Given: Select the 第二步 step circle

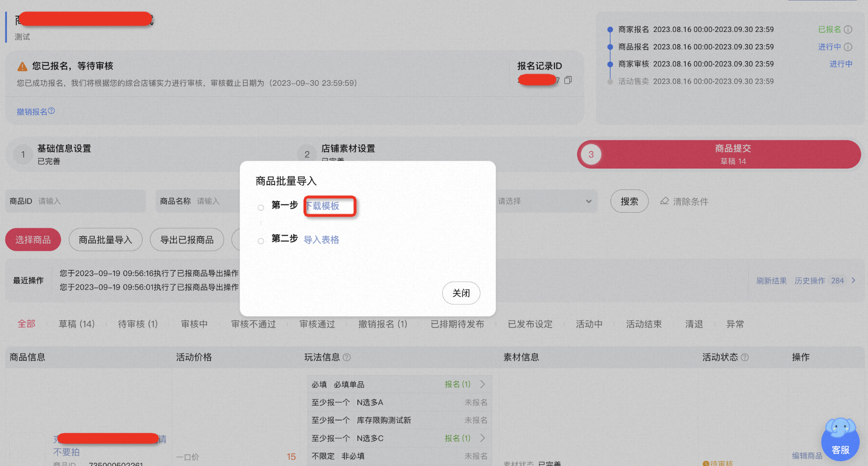Looking at the screenshot, I should 261,241.
